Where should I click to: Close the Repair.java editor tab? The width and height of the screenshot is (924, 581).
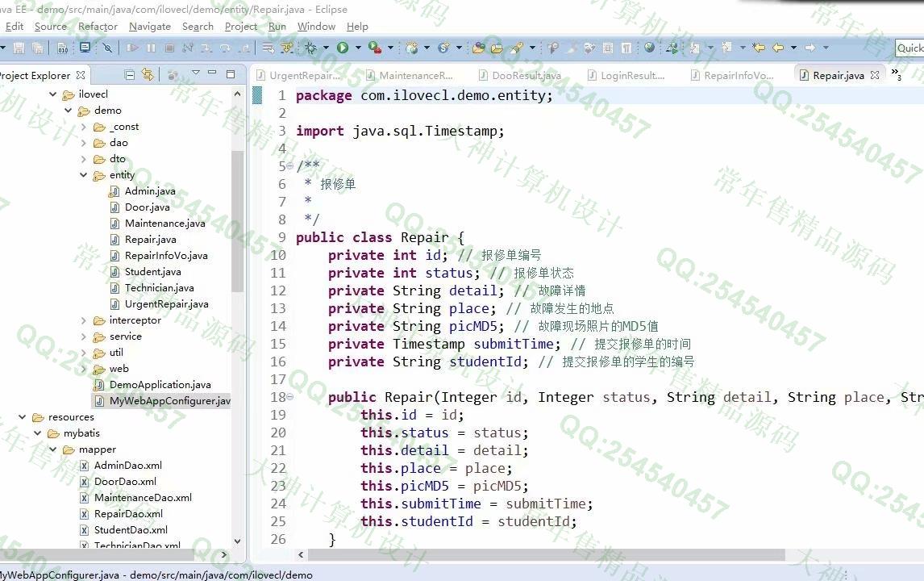coord(875,75)
